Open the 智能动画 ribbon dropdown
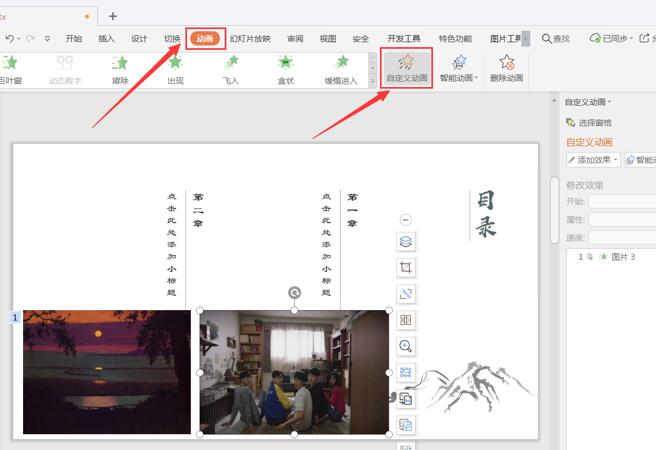 [x=459, y=68]
